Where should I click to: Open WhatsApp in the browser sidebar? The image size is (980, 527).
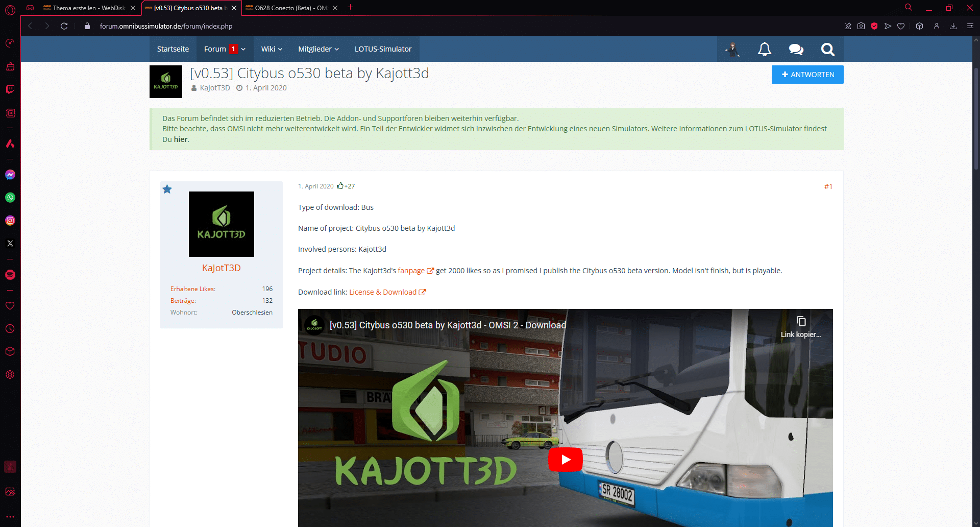[x=10, y=198]
